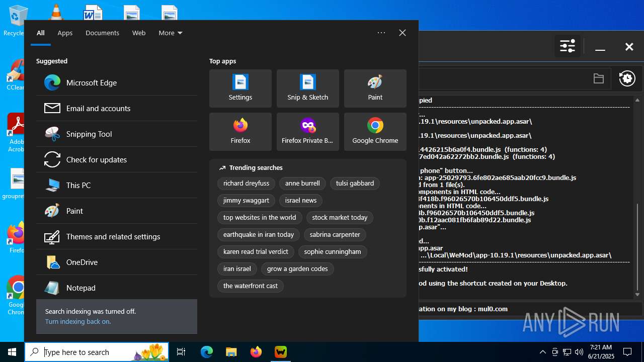Search trending earthquake in iran today

click(x=259, y=235)
